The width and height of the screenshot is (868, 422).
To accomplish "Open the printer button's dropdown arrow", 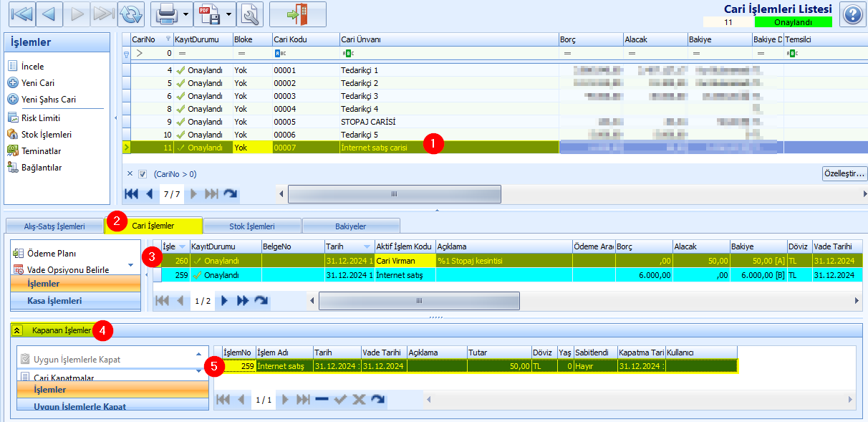I will [x=186, y=14].
